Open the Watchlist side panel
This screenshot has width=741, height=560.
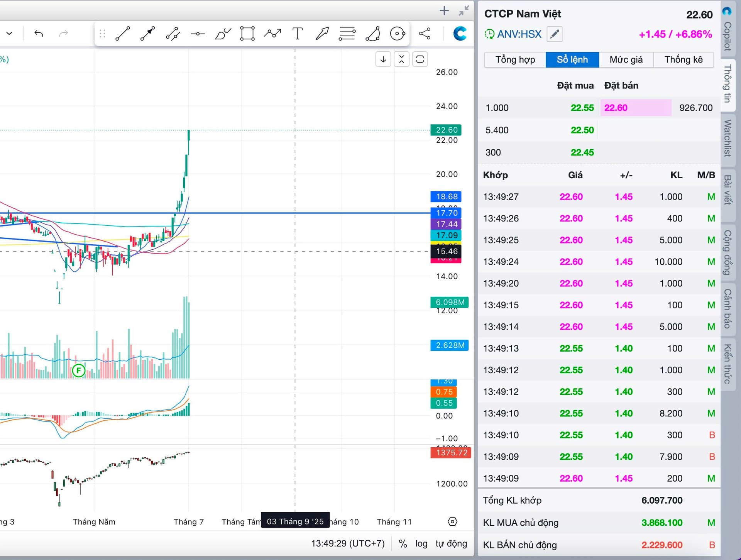click(x=727, y=138)
